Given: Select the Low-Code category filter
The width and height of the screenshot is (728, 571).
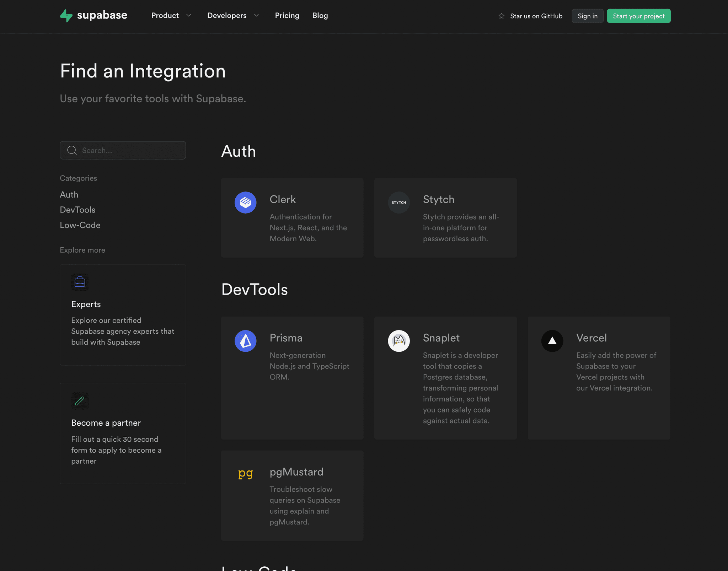Looking at the screenshot, I should [80, 225].
